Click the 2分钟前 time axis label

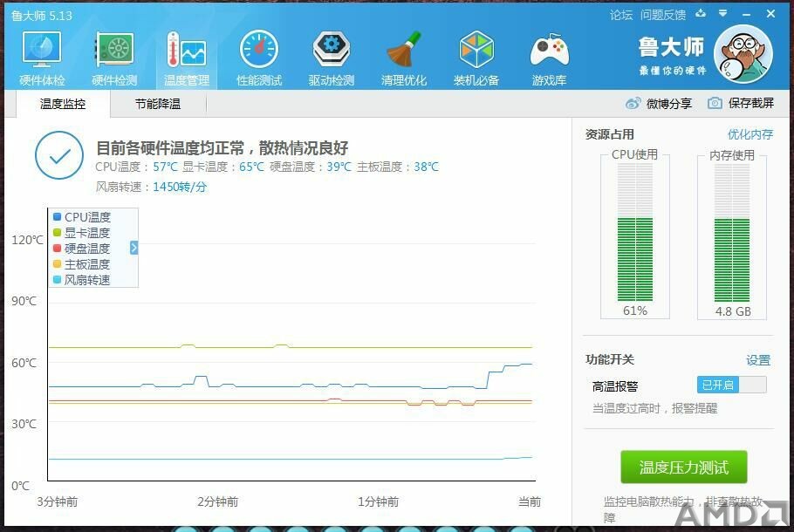(x=218, y=501)
